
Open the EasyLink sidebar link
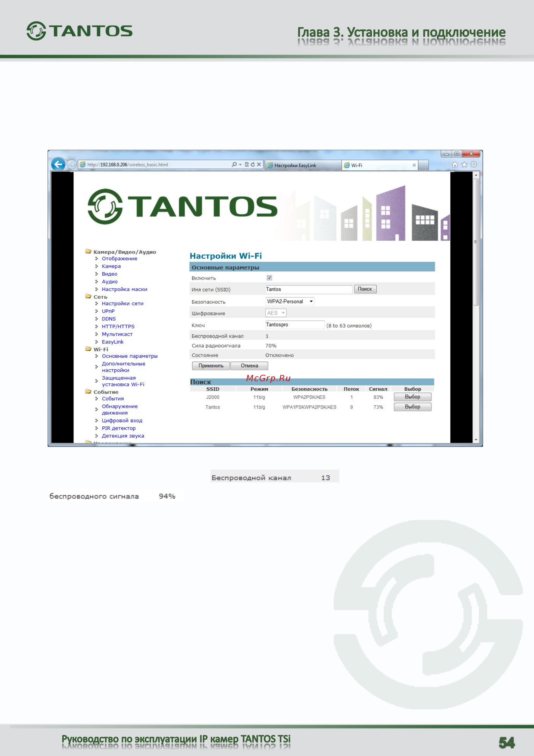(x=113, y=342)
